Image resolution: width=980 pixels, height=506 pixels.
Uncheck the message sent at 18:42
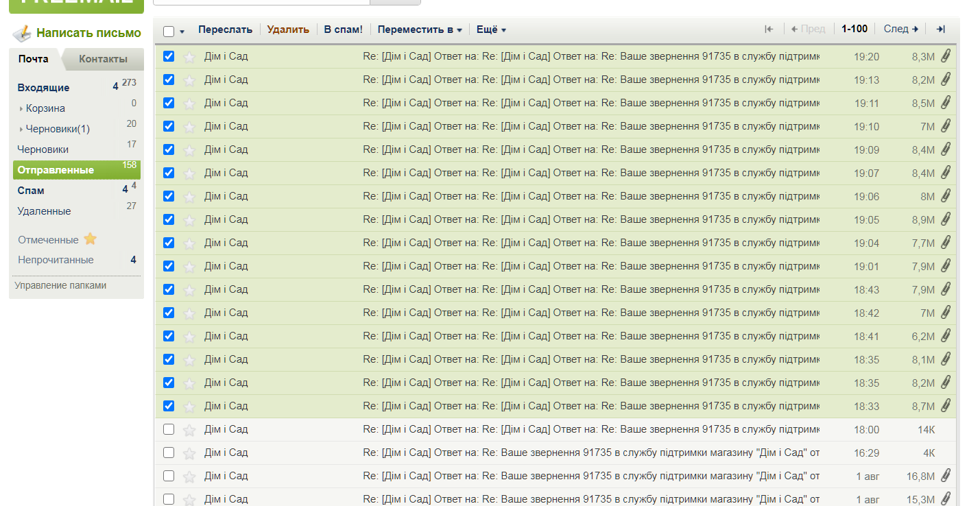(x=169, y=313)
